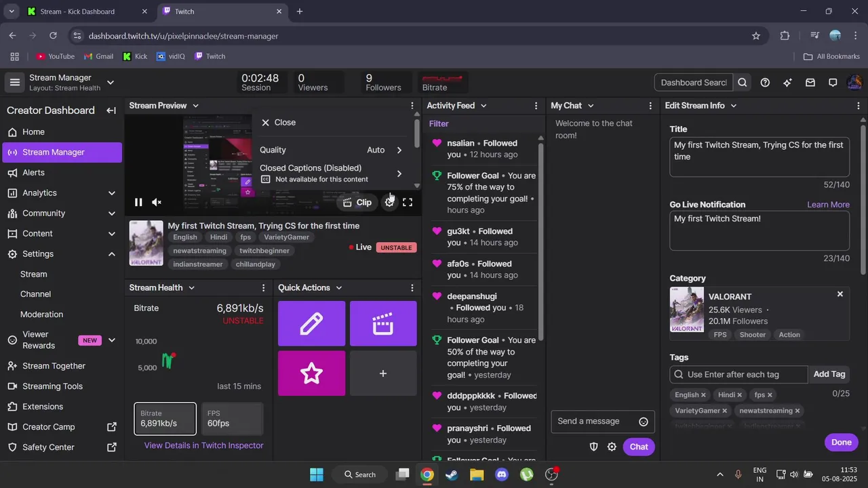868x488 pixels.
Task: Remove the VarietyGamer tag
Action: click(x=724, y=411)
